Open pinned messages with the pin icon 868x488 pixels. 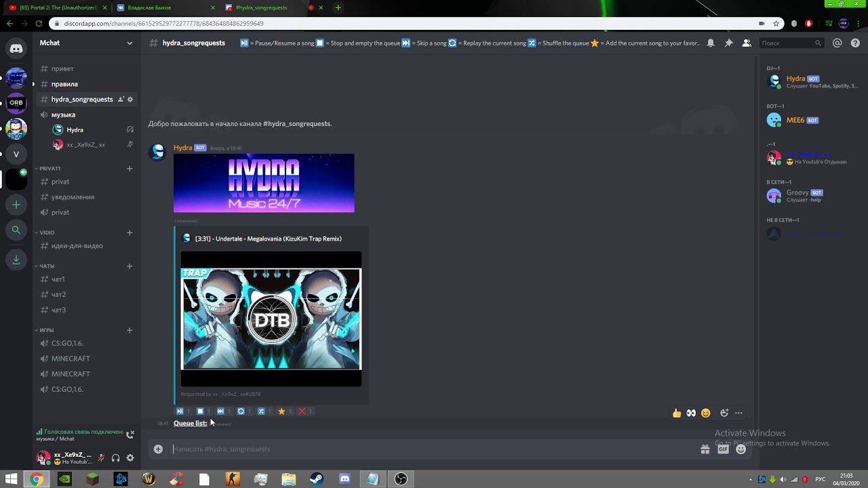(728, 43)
